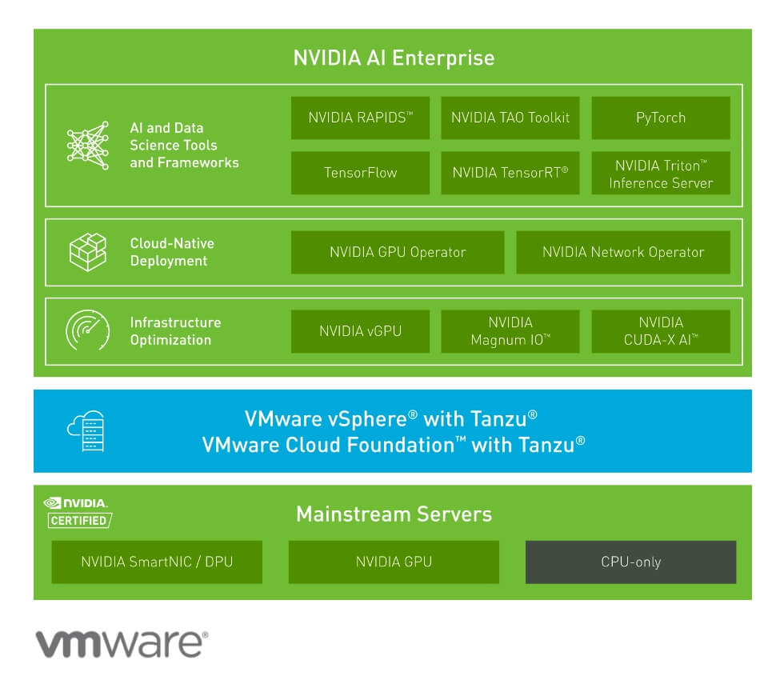Select the PyTorch box
The height and width of the screenshot is (688, 784).
tap(661, 118)
